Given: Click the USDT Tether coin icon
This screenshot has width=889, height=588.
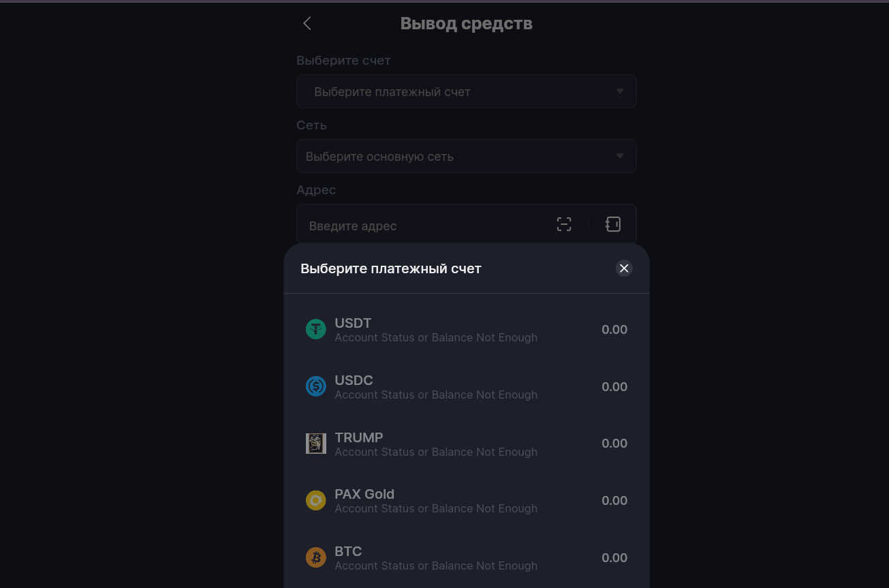Looking at the screenshot, I should pyautogui.click(x=315, y=330).
